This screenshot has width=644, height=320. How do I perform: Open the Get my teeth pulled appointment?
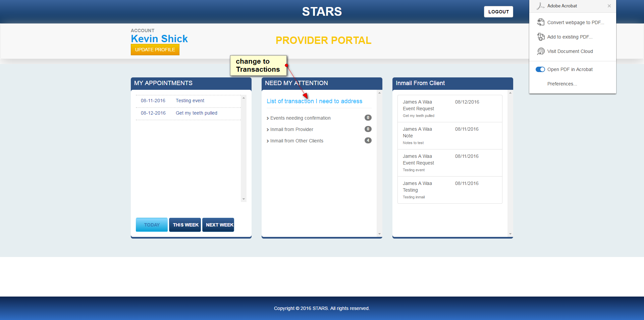click(x=197, y=113)
